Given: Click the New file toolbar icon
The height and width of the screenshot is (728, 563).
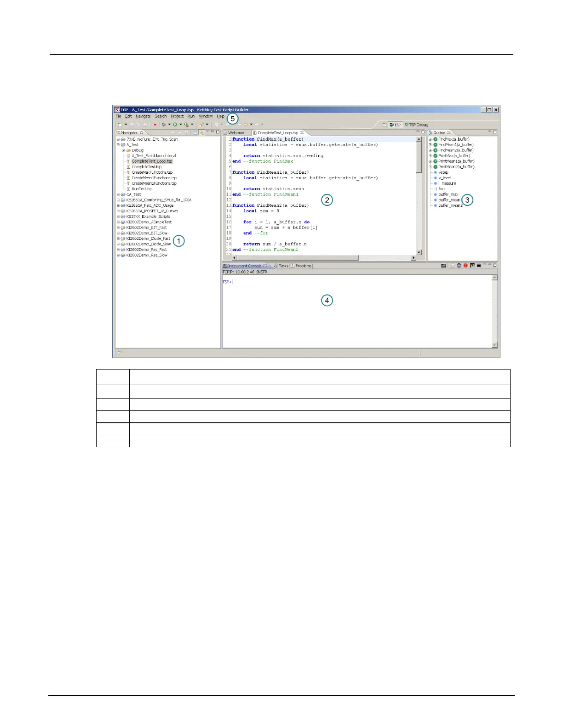Looking at the screenshot, I should pyautogui.click(x=120, y=125).
